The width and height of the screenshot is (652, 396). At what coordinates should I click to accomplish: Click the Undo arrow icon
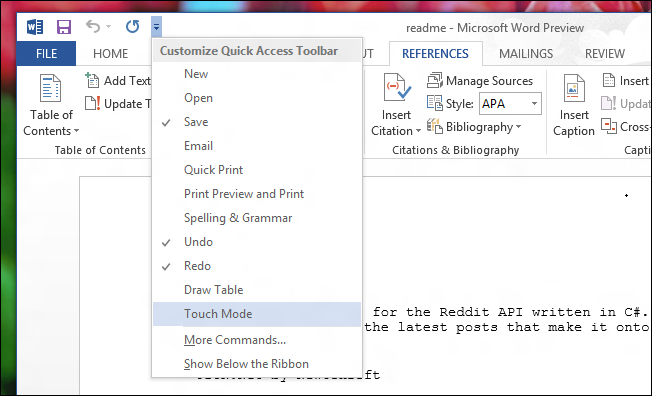[x=93, y=27]
